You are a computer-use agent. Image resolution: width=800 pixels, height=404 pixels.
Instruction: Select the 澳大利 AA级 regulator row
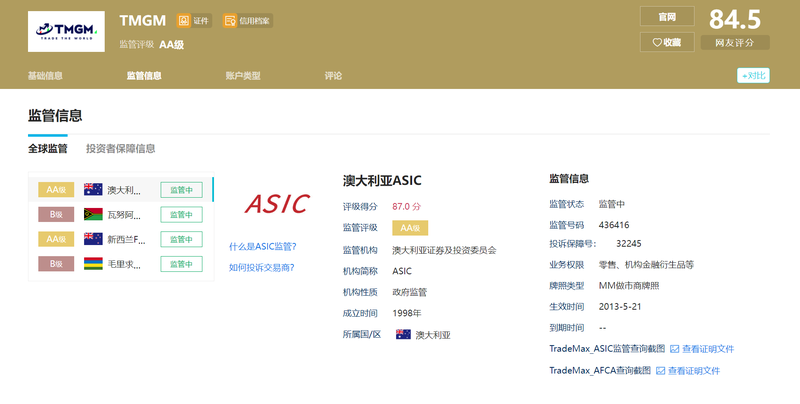coord(121,190)
